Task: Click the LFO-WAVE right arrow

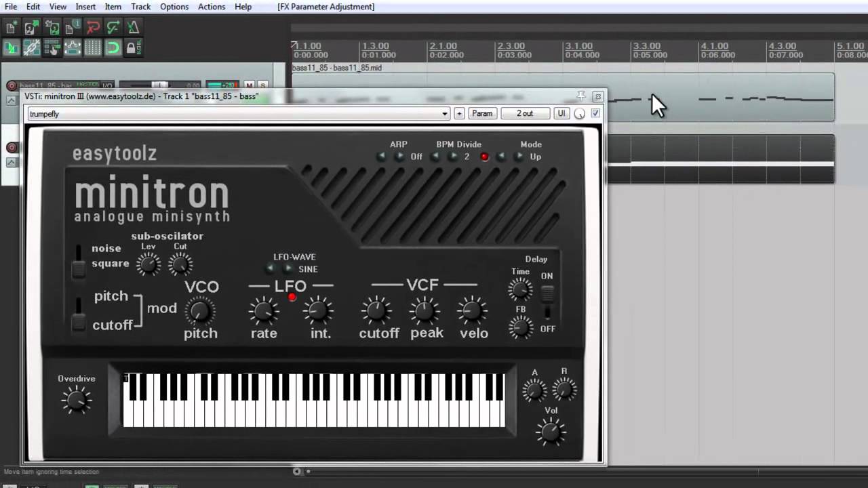Action: (288, 269)
